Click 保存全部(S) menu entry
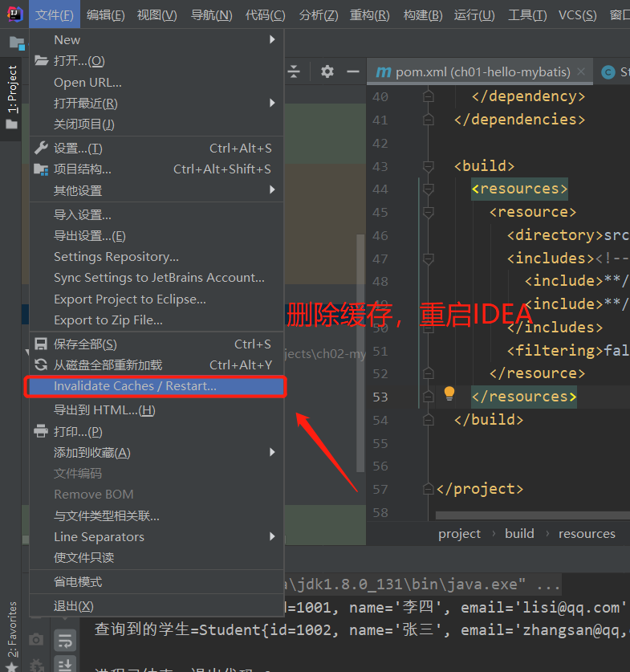Image resolution: width=630 pixels, height=672 pixels. 156,344
